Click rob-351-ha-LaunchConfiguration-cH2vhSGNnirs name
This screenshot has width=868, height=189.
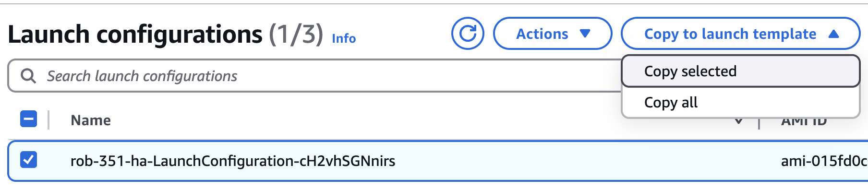pos(233,161)
